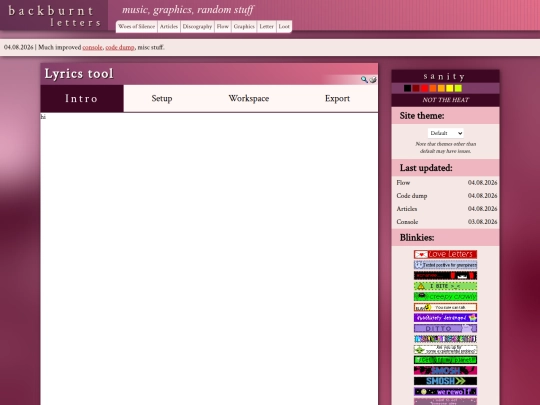Click the 'Lyrics tool' heading

pyautogui.click(x=79, y=74)
